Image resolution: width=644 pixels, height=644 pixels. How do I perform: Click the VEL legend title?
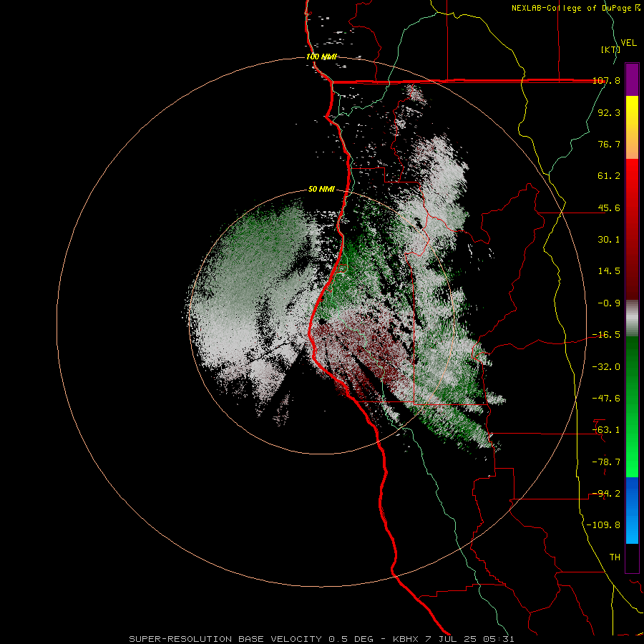pyautogui.click(x=628, y=43)
